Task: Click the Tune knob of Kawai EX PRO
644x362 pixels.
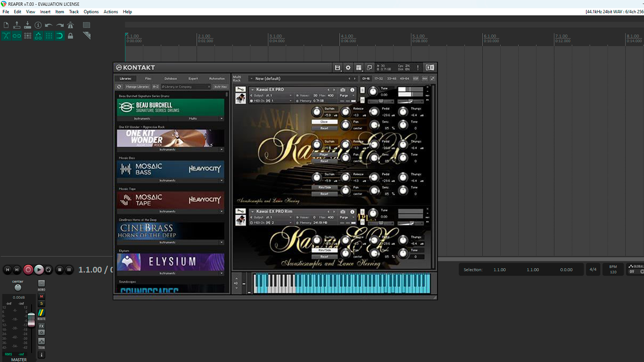Action: pos(373,91)
